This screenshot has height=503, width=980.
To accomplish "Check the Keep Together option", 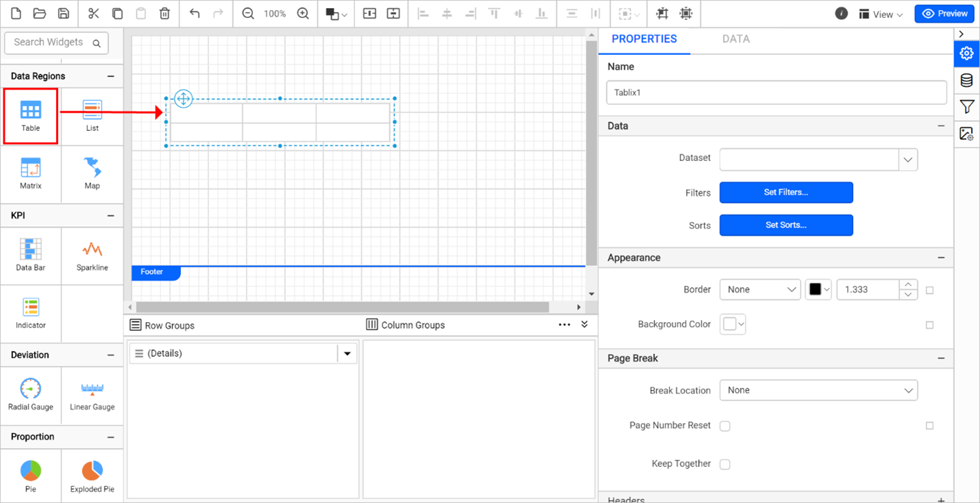I will point(724,464).
